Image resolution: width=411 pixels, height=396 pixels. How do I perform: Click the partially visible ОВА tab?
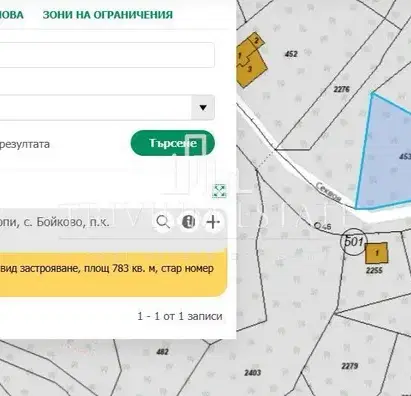(12, 15)
